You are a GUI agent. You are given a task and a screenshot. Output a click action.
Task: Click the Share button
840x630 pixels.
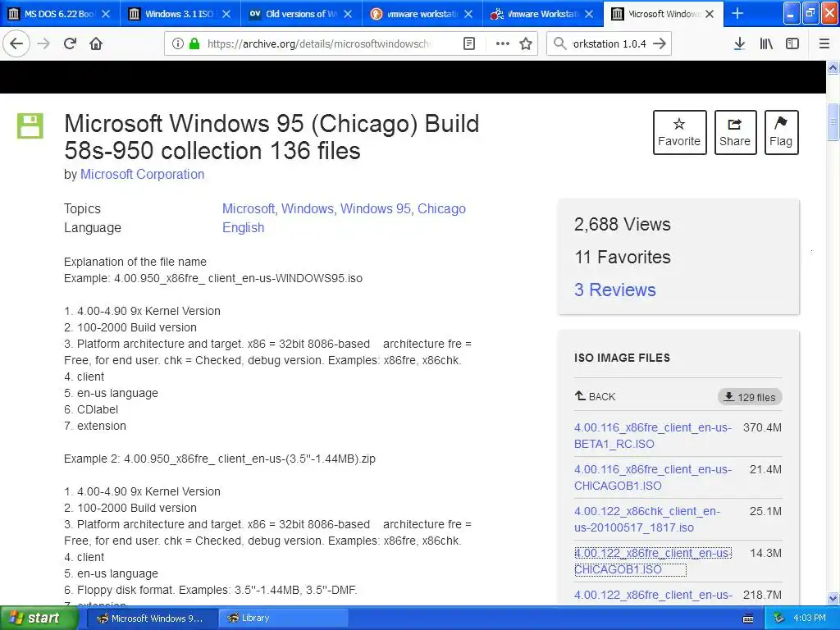735,132
